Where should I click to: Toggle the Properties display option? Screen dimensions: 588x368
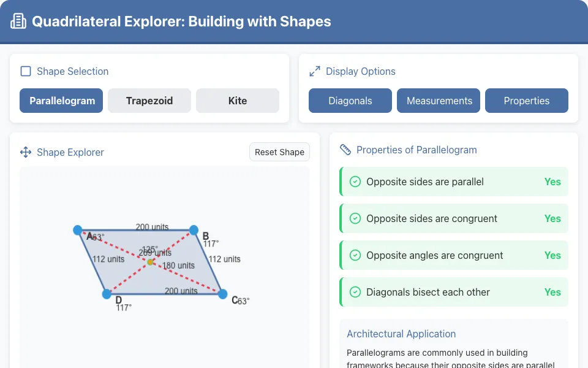pyautogui.click(x=527, y=101)
